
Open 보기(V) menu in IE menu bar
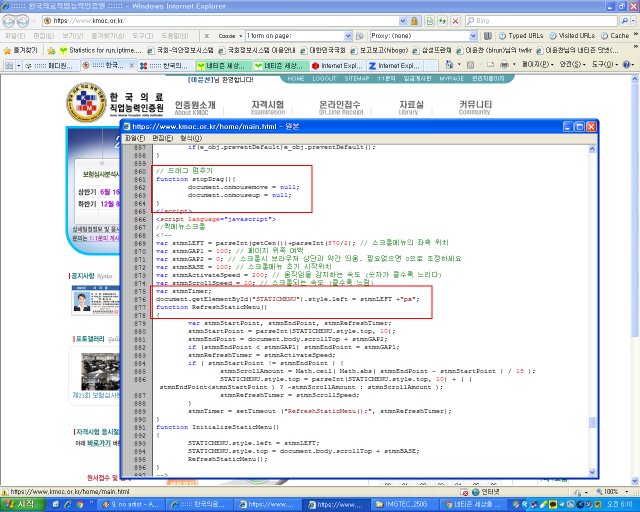coord(73,36)
